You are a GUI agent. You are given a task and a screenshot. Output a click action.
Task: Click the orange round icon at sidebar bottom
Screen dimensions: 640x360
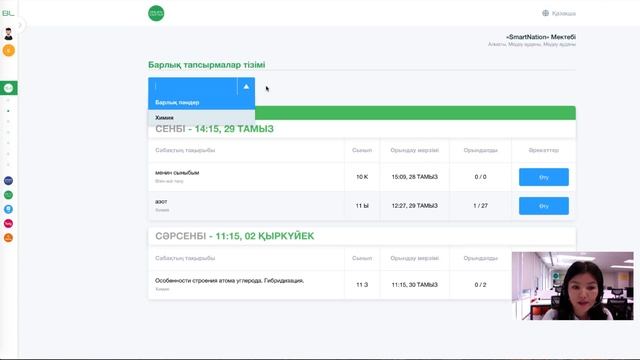point(8,238)
